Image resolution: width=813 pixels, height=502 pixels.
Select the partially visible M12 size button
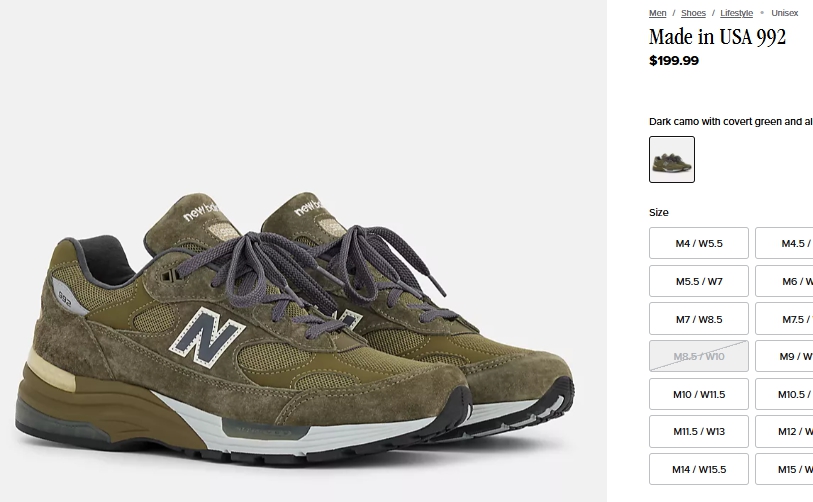pyautogui.click(x=784, y=431)
